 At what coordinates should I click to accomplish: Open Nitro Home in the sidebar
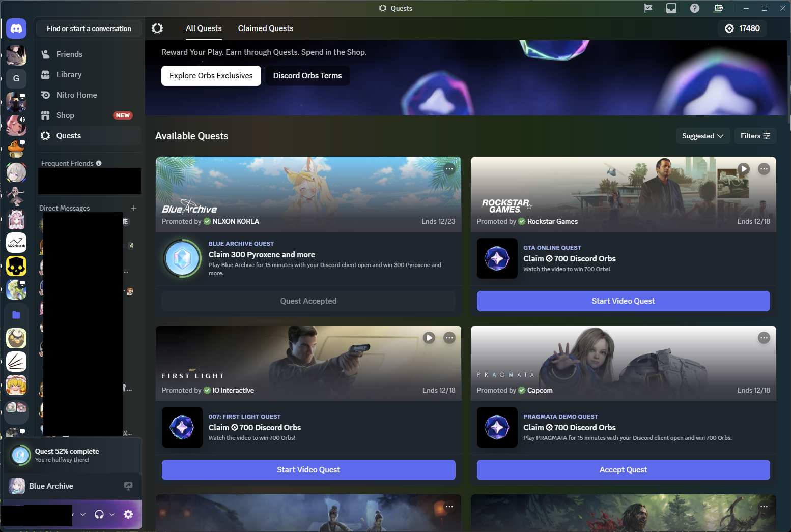(89, 95)
